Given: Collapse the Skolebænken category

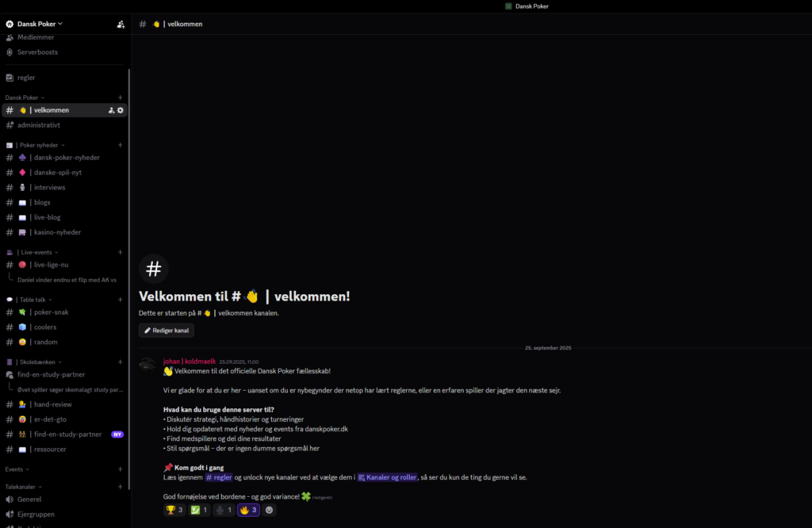Looking at the screenshot, I should click(x=37, y=362).
